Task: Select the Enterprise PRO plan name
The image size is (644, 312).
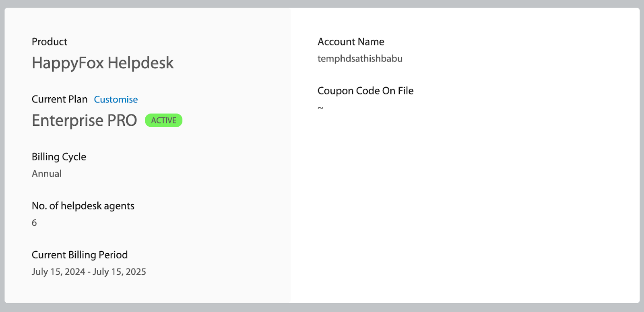Action: pos(84,121)
